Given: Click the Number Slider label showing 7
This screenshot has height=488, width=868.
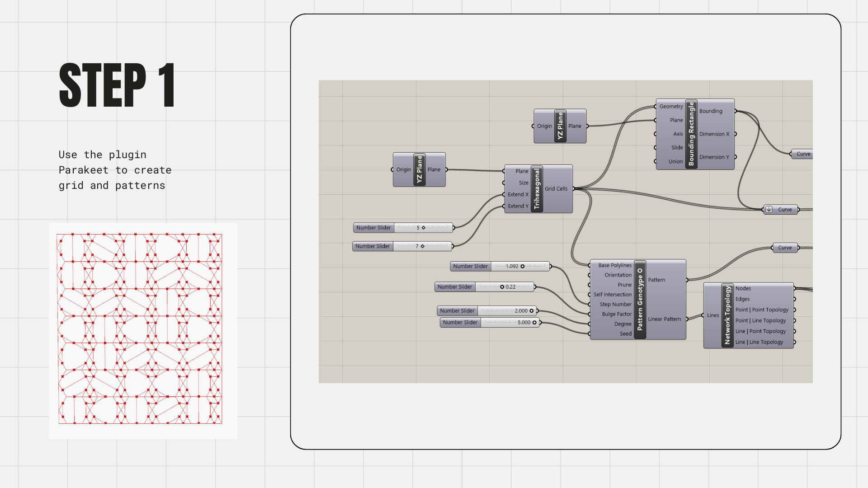Looking at the screenshot, I should [373, 246].
